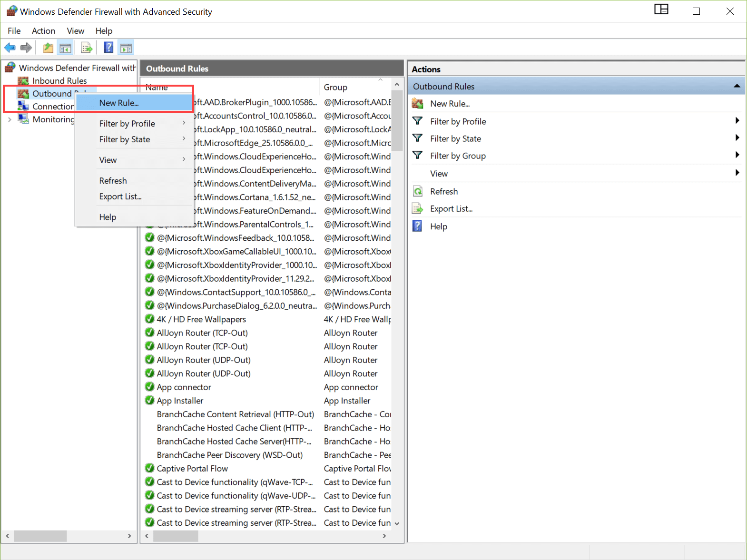Click the Up one level folder icon
Image resolution: width=747 pixels, height=560 pixels.
tap(48, 48)
